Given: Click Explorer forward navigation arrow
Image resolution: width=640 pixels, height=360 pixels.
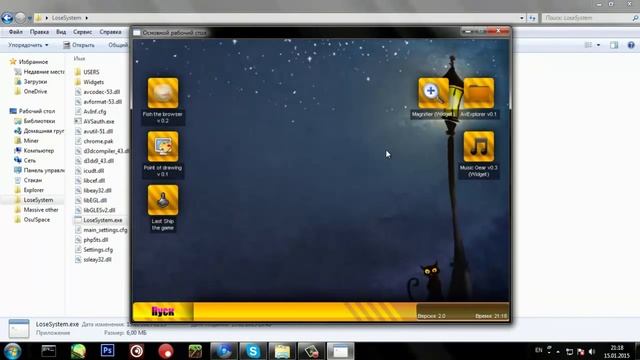Looking at the screenshot, I should click(x=20, y=18).
